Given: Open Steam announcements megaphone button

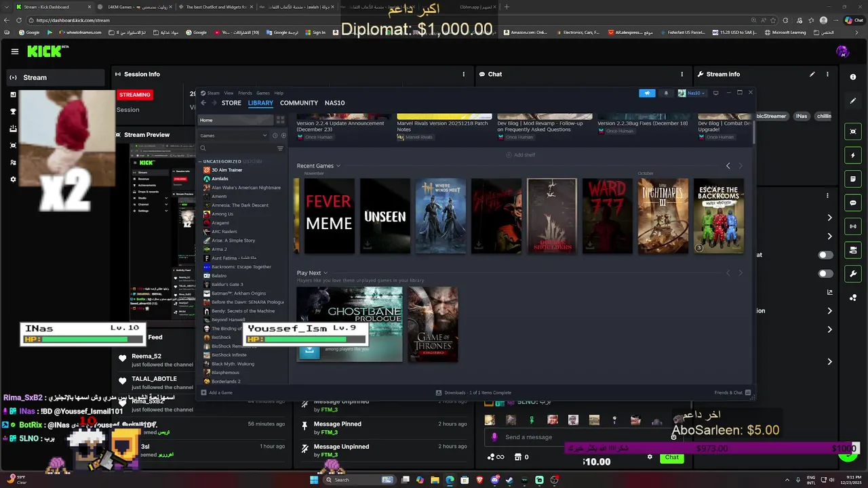Looking at the screenshot, I should pyautogui.click(x=647, y=93).
